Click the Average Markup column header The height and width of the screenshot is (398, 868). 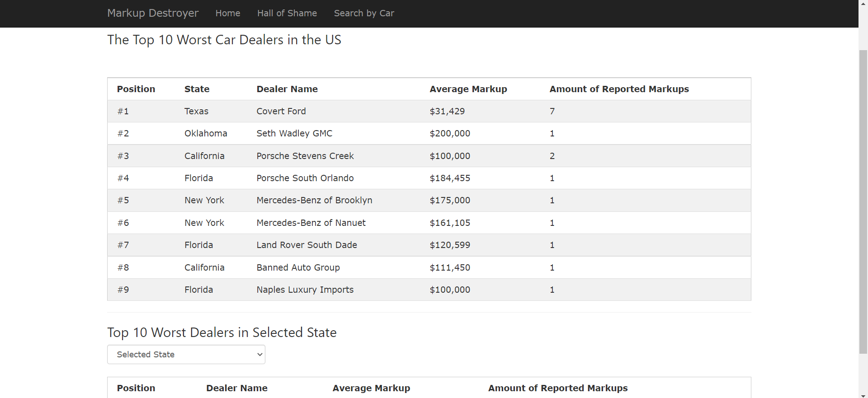pos(468,89)
